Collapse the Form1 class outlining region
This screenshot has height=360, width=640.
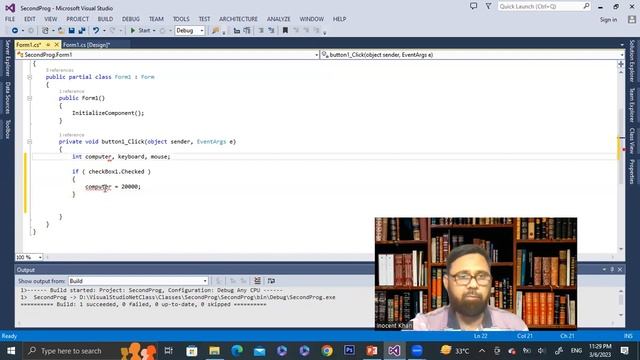tap(29, 77)
